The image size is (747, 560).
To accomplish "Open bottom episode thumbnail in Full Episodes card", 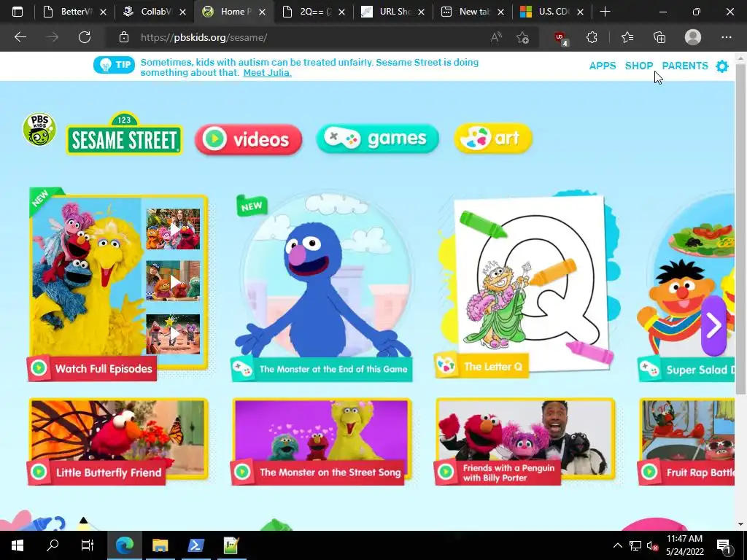I will coord(173,334).
